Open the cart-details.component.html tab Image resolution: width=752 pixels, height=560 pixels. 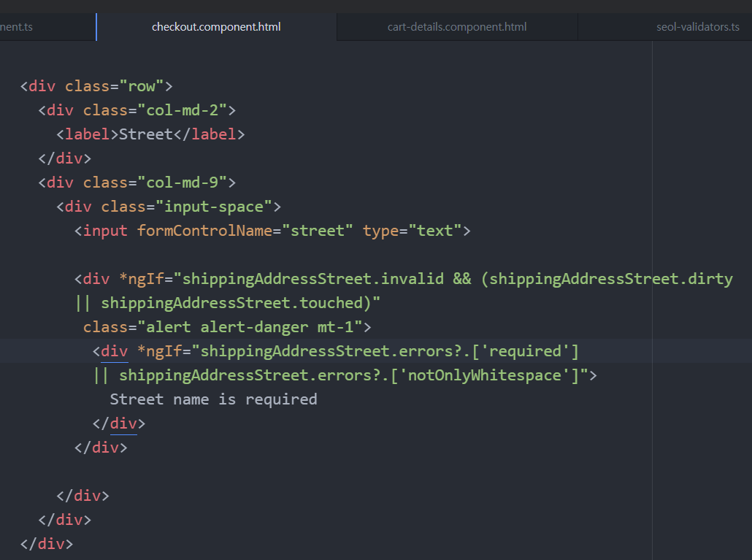click(x=457, y=27)
